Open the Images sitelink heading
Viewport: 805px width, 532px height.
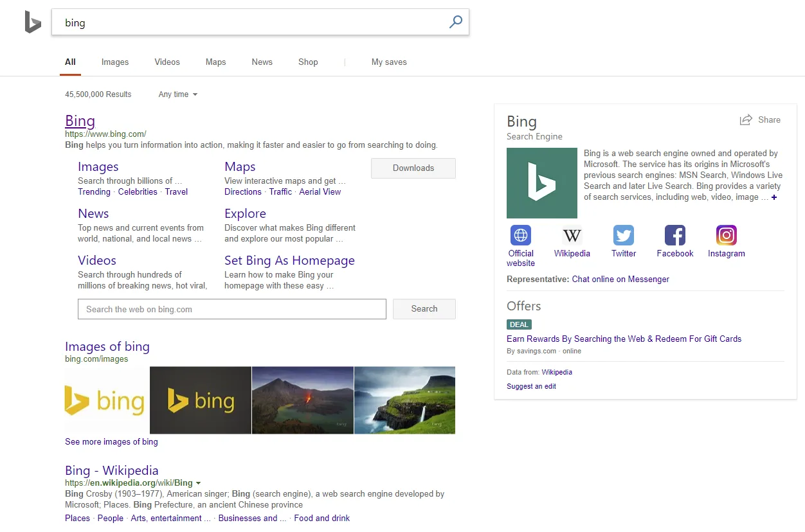[x=98, y=167]
